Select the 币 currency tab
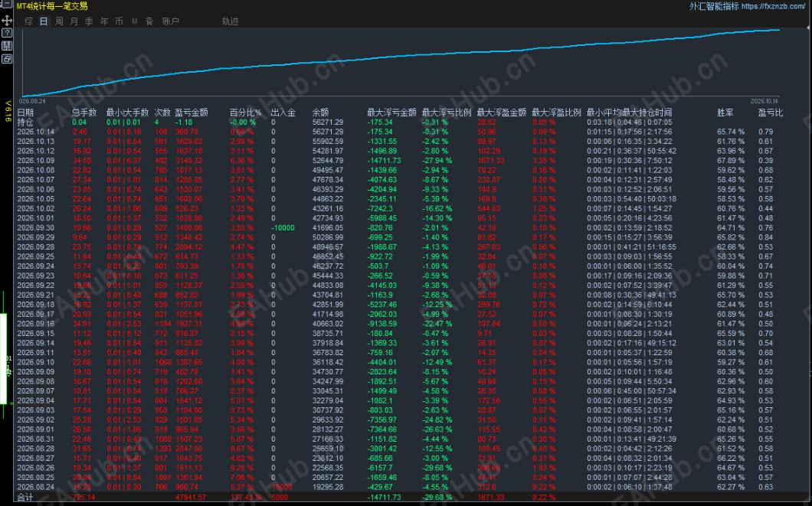 click(x=119, y=21)
